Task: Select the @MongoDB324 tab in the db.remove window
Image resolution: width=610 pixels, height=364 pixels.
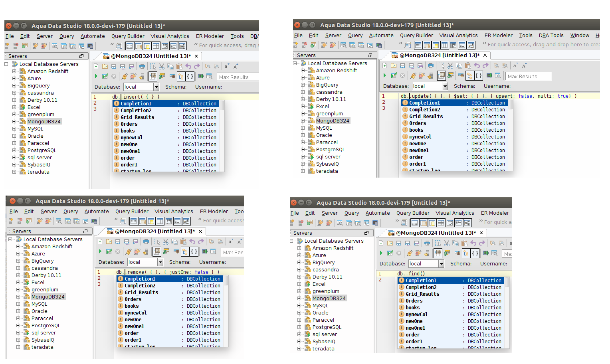Action: tap(155, 231)
